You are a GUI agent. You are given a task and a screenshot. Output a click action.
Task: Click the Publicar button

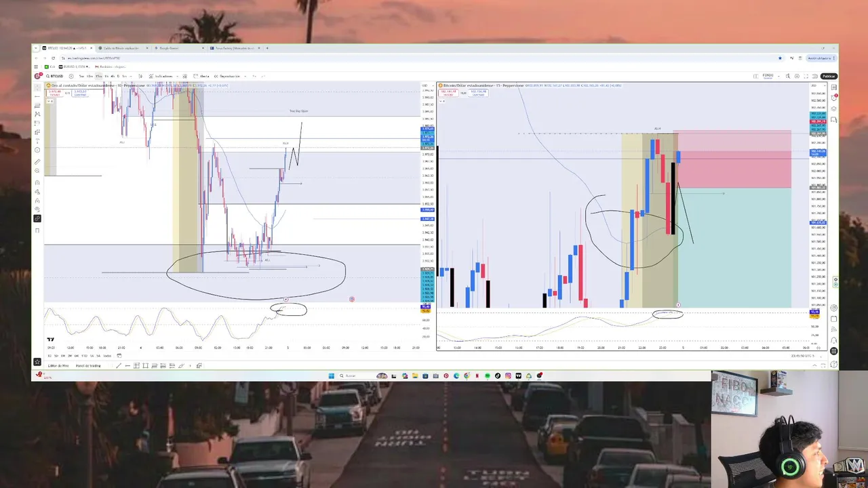[x=829, y=76]
